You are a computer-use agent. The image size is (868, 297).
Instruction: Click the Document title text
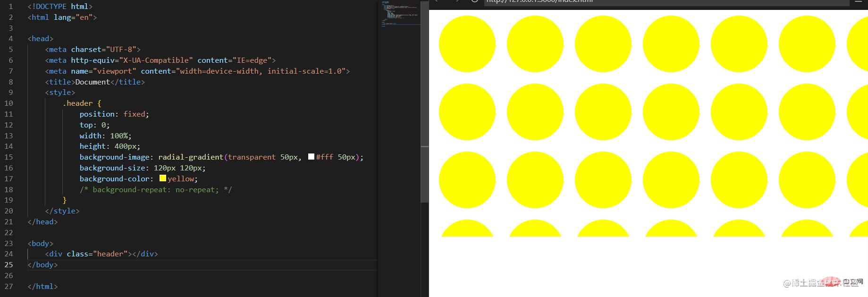[x=93, y=82]
